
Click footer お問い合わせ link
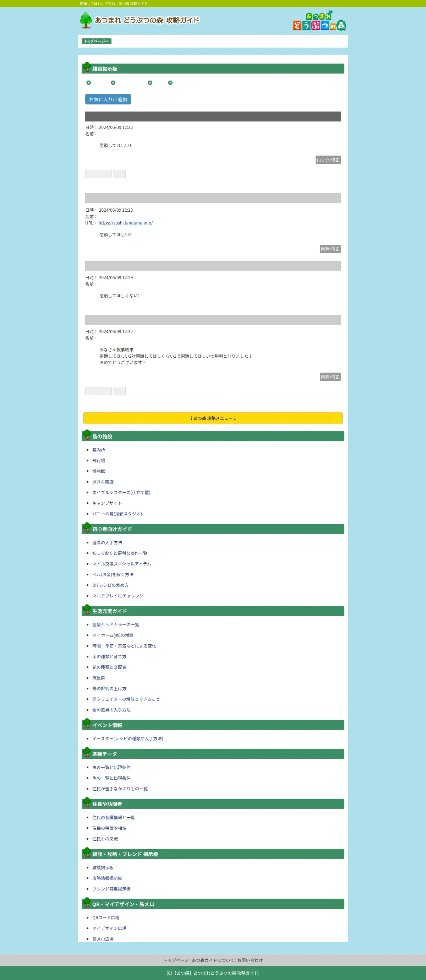[x=250, y=960]
